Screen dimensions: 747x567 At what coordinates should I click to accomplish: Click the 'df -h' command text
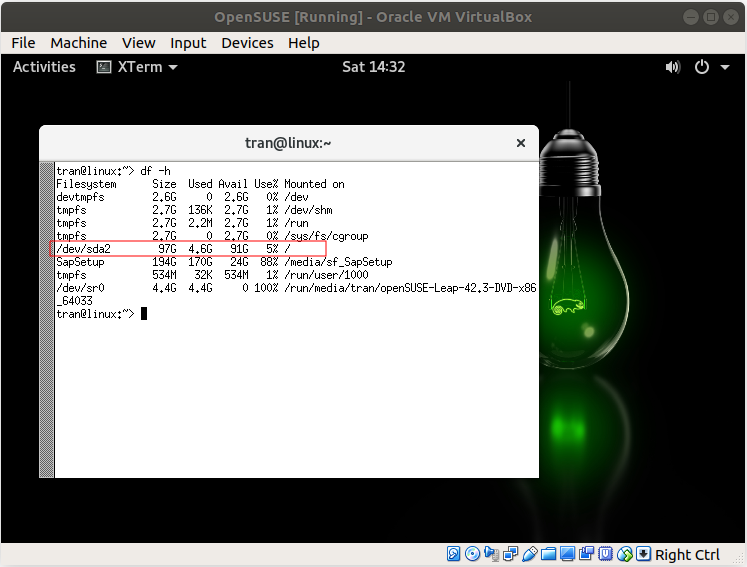point(155,171)
